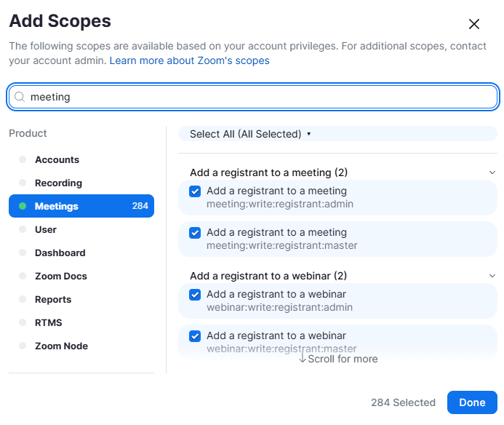This screenshot has width=504, height=425.
Task: Click the gray dot beside Accounts
Action: click(x=23, y=159)
